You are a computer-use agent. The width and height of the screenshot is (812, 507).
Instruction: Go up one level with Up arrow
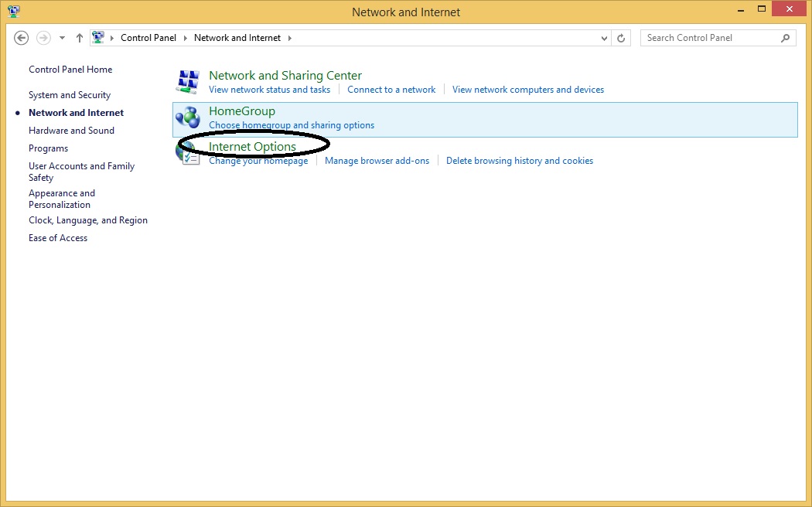79,38
